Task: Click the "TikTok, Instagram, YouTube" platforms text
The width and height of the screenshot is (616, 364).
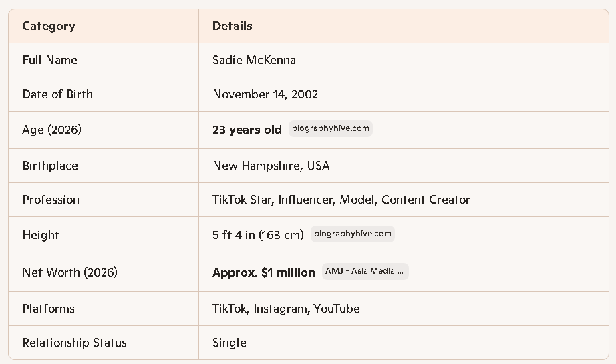Action: coord(286,309)
